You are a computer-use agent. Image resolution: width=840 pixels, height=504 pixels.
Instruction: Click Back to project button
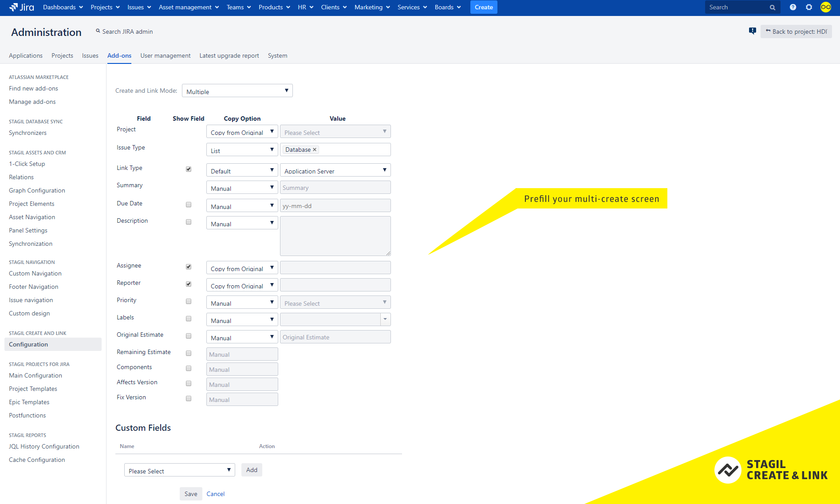pyautogui.click(x=796, y=31)
